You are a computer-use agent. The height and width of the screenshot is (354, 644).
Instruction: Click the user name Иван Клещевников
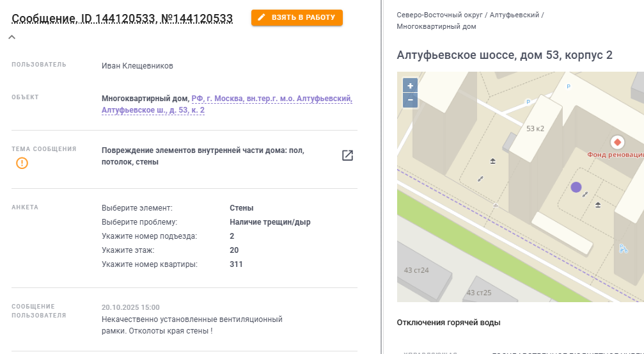tap(137, 66)
